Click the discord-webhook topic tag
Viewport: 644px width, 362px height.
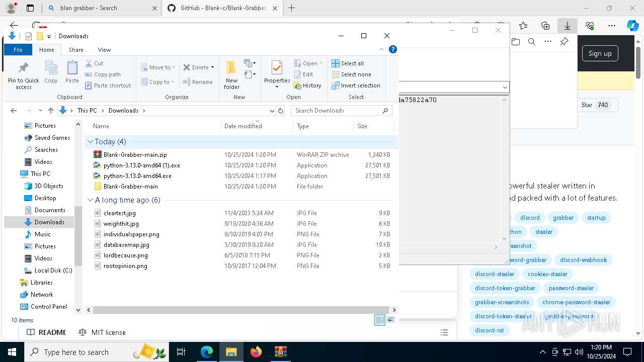tap(583, 260)
